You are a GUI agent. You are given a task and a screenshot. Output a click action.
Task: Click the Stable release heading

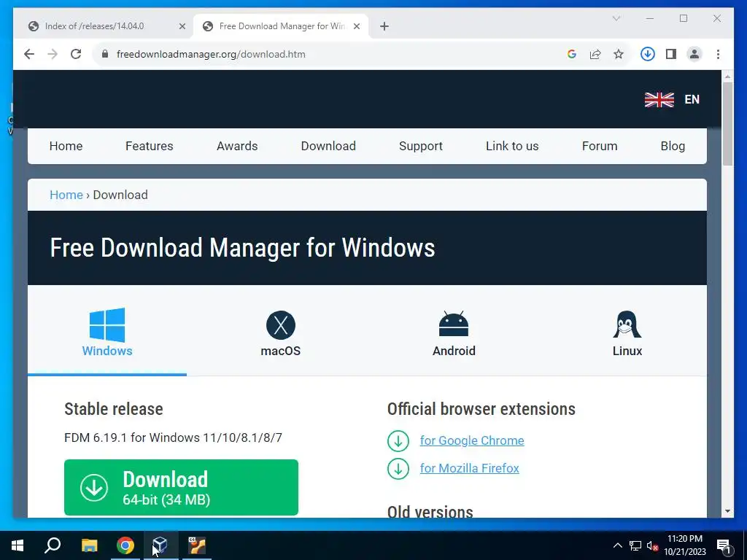coord(114,409)
